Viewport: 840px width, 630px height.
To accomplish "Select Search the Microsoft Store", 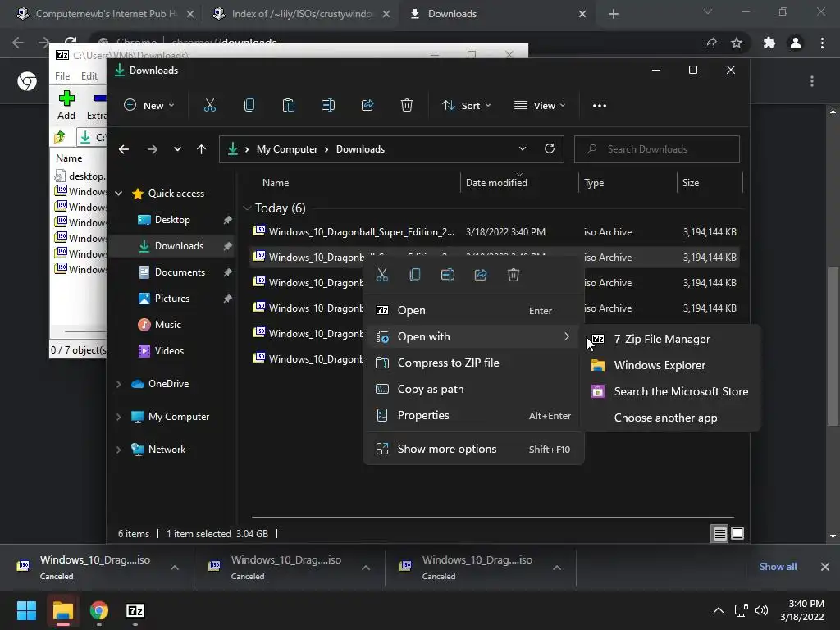I will point(673,391).
